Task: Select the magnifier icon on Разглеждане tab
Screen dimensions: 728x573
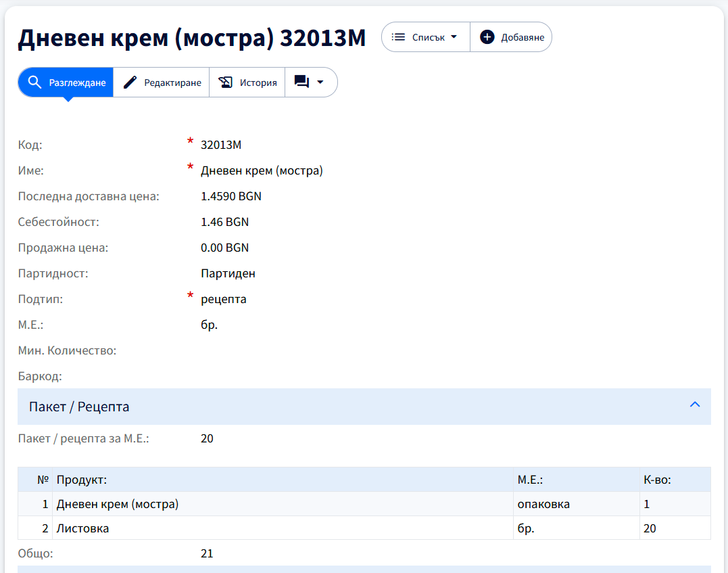Action: 35,81
